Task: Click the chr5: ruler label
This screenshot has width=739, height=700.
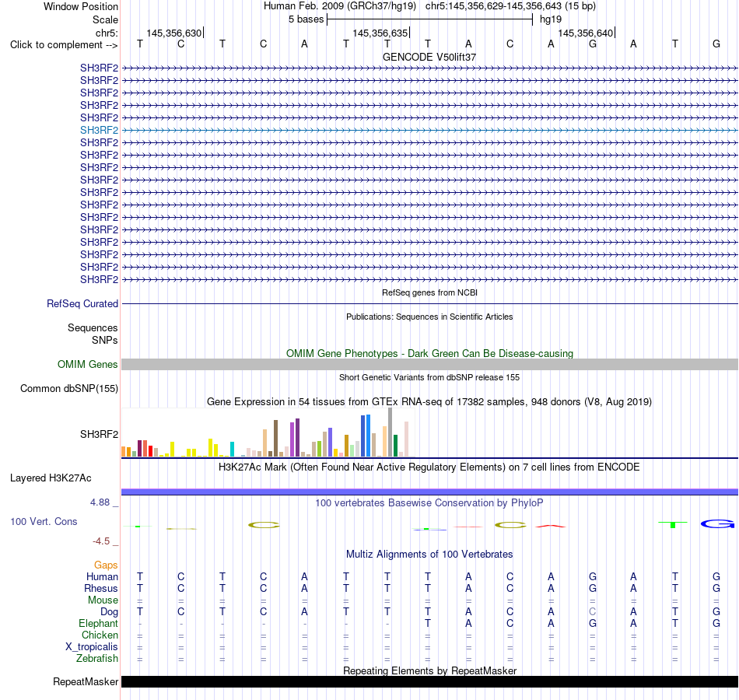Action: click(x=107, y=33)
